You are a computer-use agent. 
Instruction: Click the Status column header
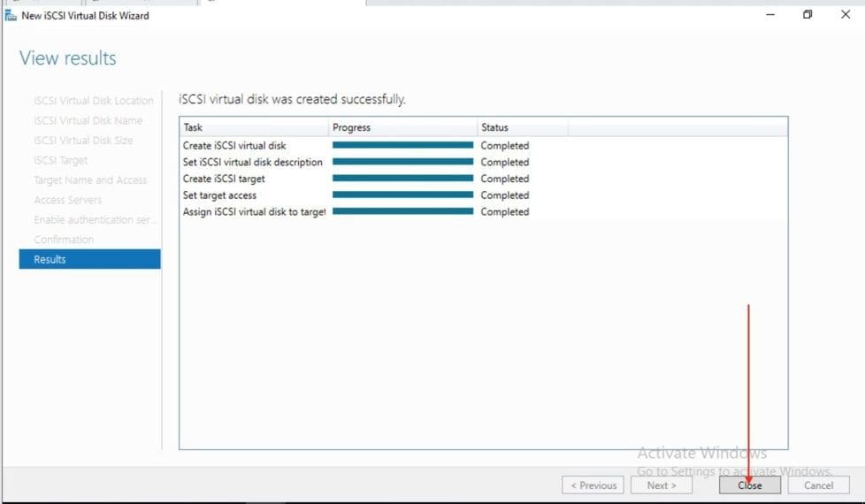tap(522, 127)
